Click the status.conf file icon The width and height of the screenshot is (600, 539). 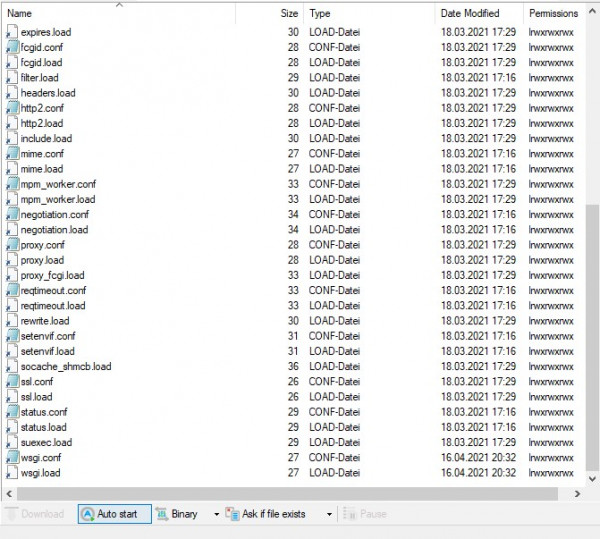click(x=12, y=412)
